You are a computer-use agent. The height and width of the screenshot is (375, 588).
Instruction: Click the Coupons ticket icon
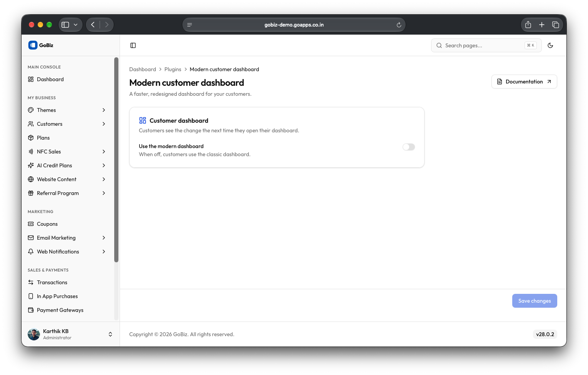click(x=31, y=224)
